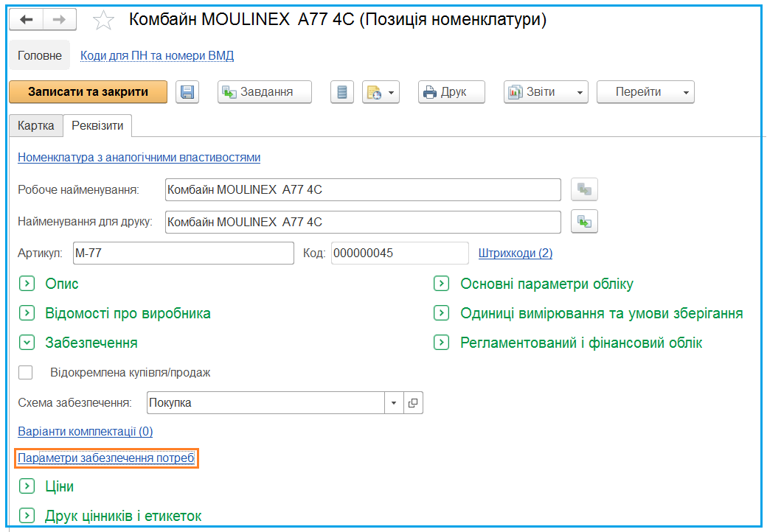The width and height of the screenshot is (767, 532).
Task: Click the Найменування для друку input field
Action: [363, 222]
